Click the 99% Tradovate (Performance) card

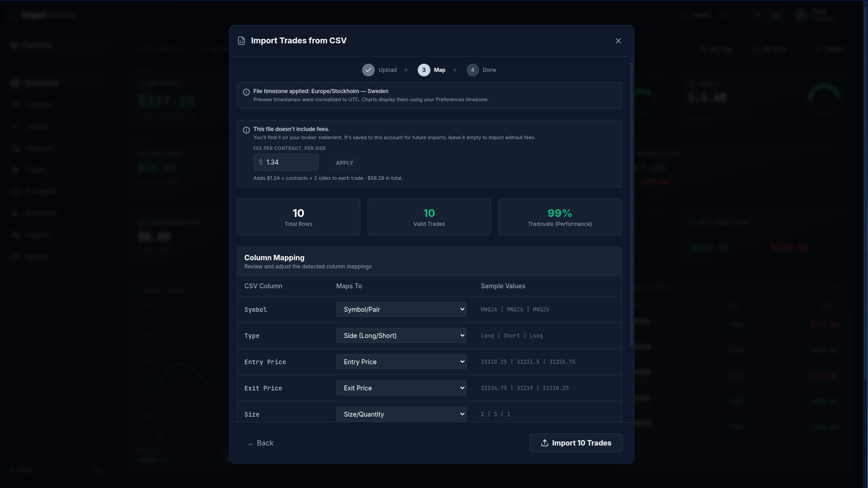[560, 217]
